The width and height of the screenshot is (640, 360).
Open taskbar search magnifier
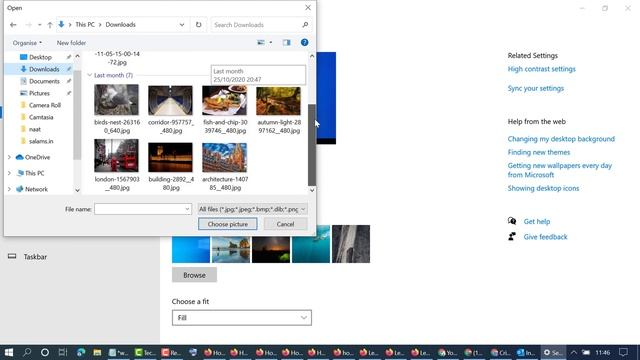(x=27, y=352)
